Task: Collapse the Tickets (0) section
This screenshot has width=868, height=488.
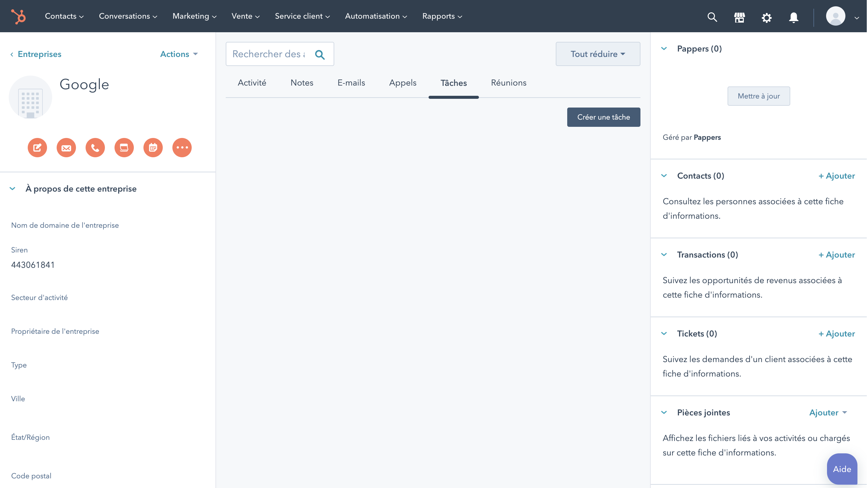Action: point(664,333)
